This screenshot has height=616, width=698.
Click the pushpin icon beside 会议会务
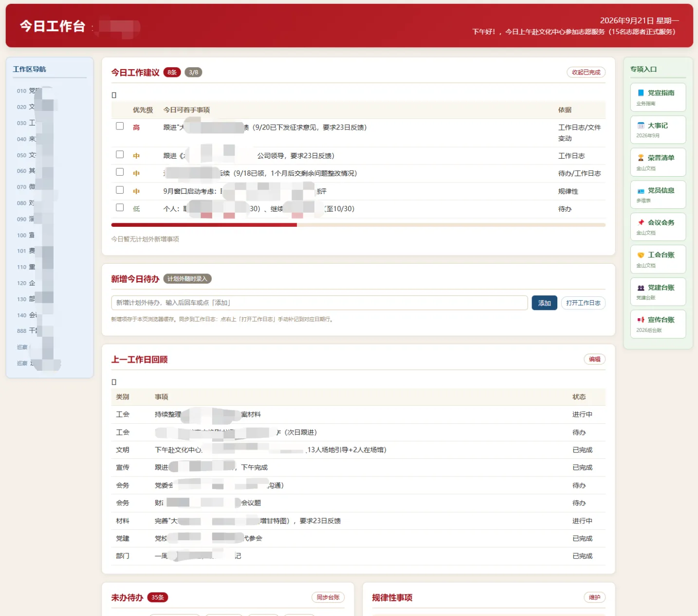[x=641, y=222]
